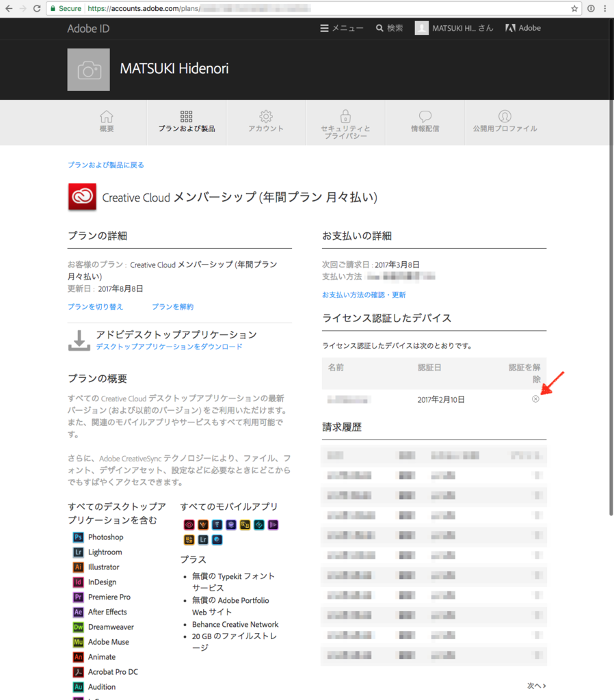Click the teal Photoshop Fix mobile icon

point(259,524)
